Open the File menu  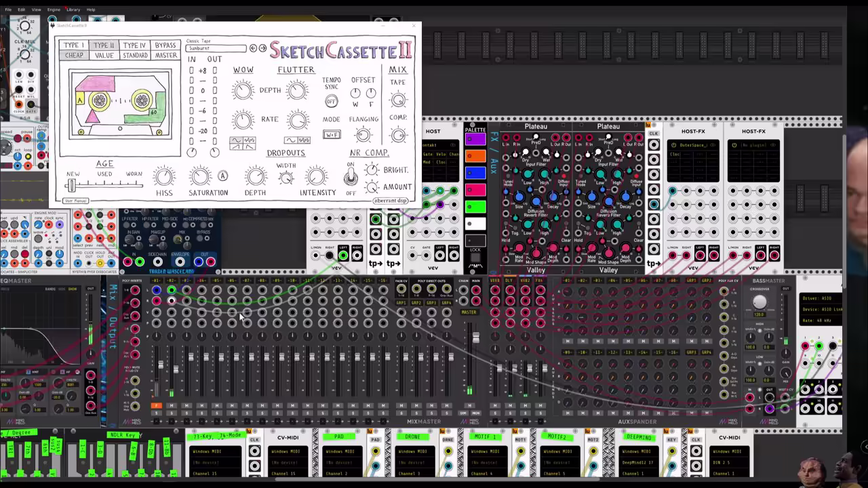[8, 9]
